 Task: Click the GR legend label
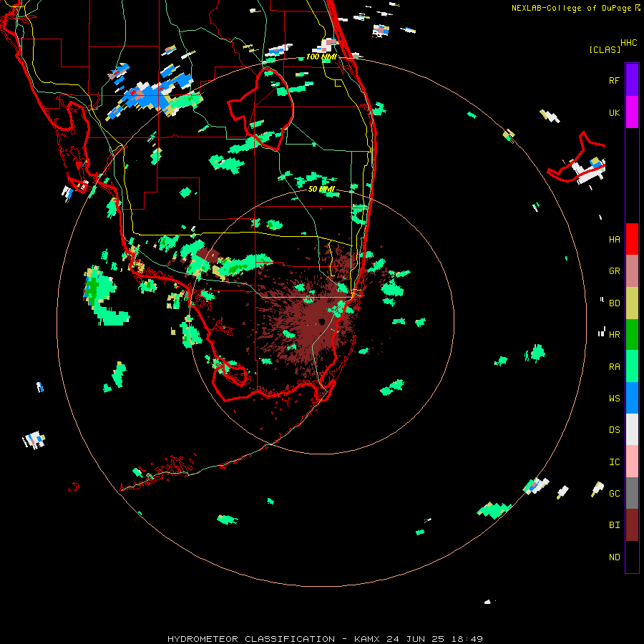pos(614,271)
